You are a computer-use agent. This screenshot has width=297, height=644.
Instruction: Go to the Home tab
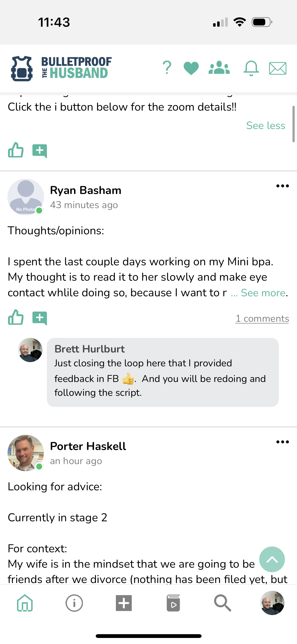coord(25,603)
